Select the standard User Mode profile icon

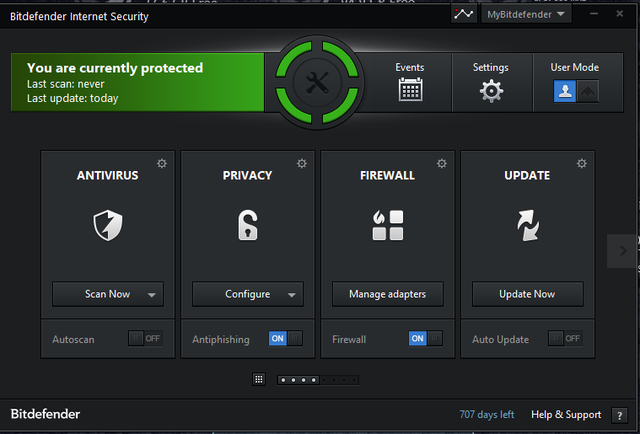pos(565,91)
